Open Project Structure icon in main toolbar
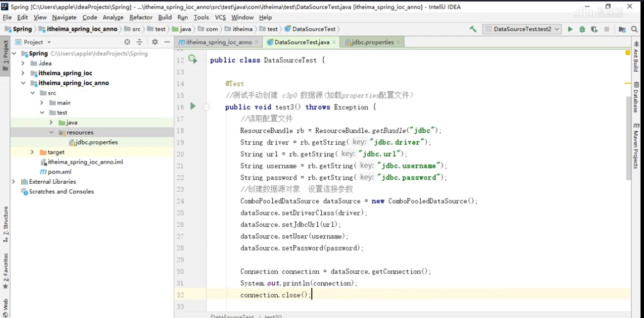644x318 pixels. coord(622,29)
